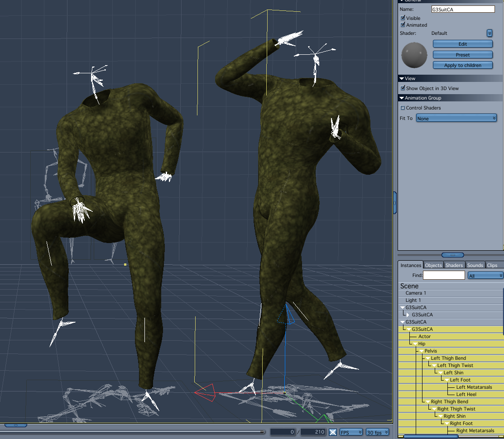This screenshot has width=504, height=439.
Task: Click the total frames field showing 210
Action: tap(313, 432)
